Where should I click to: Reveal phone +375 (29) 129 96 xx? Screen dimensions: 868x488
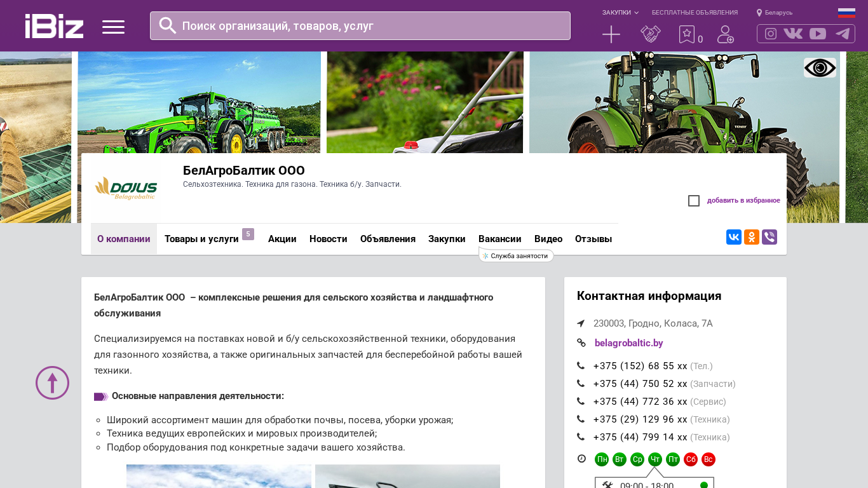click(x=641, y=419)
